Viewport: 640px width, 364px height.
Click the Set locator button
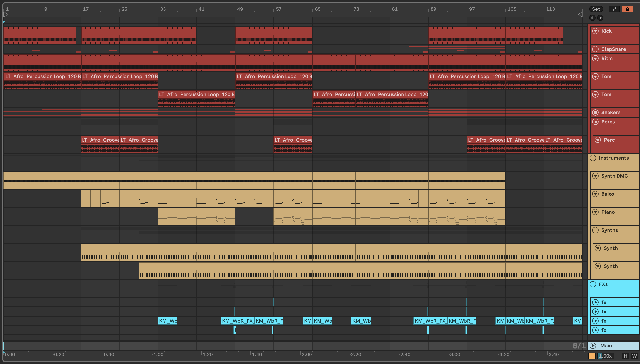(596, 9)
